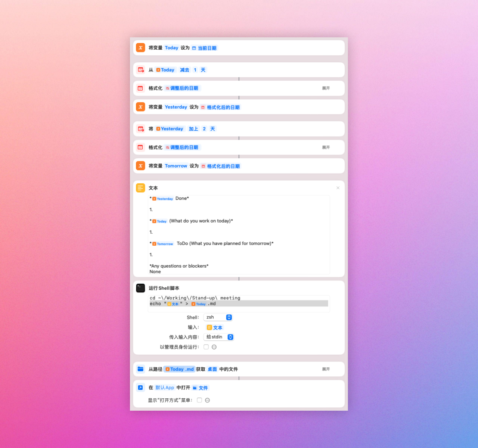Click the '(What do you work on today)*' text
The width and height of the screenshot is (478, 448).
(201, 221)
